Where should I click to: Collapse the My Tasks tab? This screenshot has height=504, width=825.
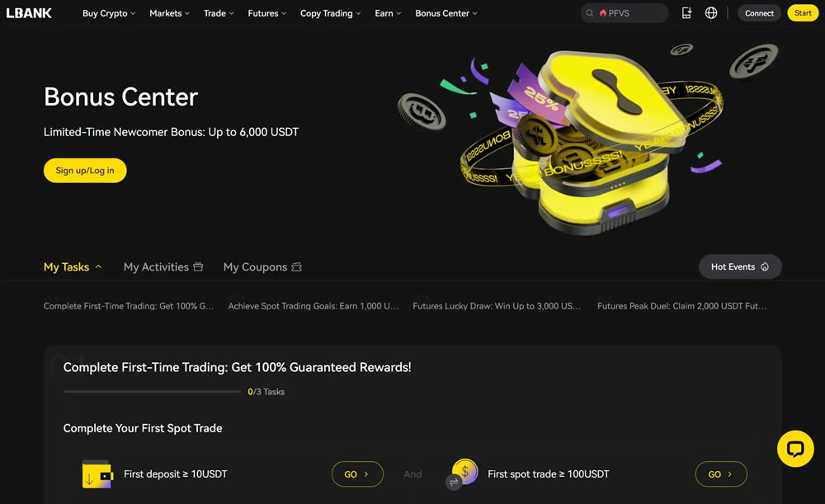[x=73, y=266]
